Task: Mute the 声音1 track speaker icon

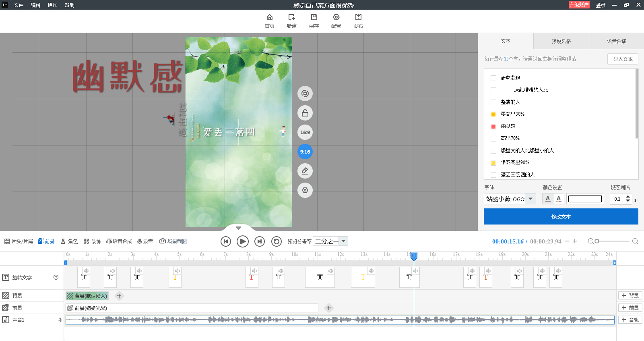Action: (60, 320)
